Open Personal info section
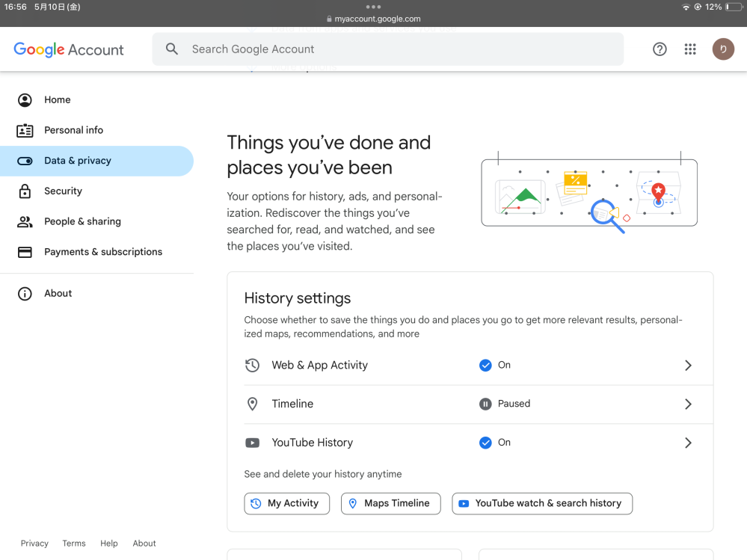747x560 pixels. coord(96,131)
